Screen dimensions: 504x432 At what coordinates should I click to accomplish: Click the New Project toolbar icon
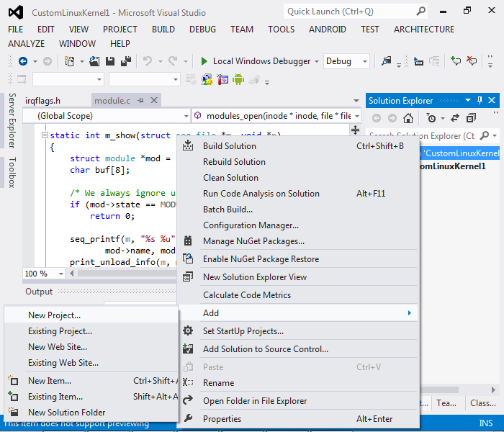pyautogui.click(x=69, y=61)
